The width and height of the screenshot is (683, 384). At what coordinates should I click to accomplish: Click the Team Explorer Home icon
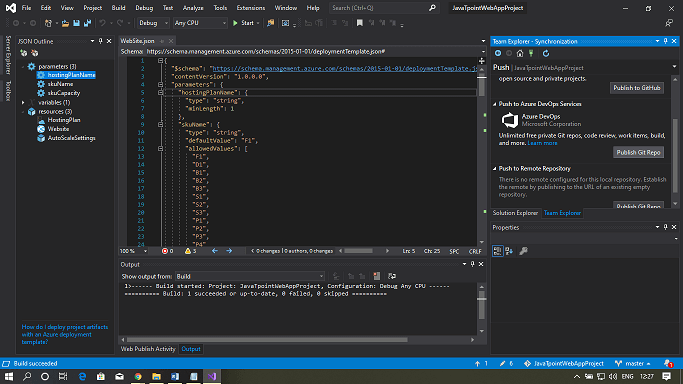coord(520,53)
